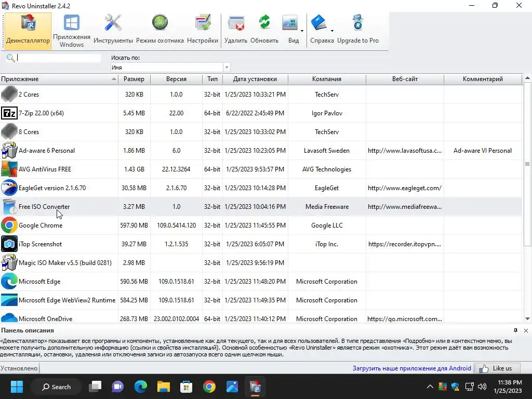
Task: Click the recorder.itopvpn website cell
Action: [x=405, y=244]
